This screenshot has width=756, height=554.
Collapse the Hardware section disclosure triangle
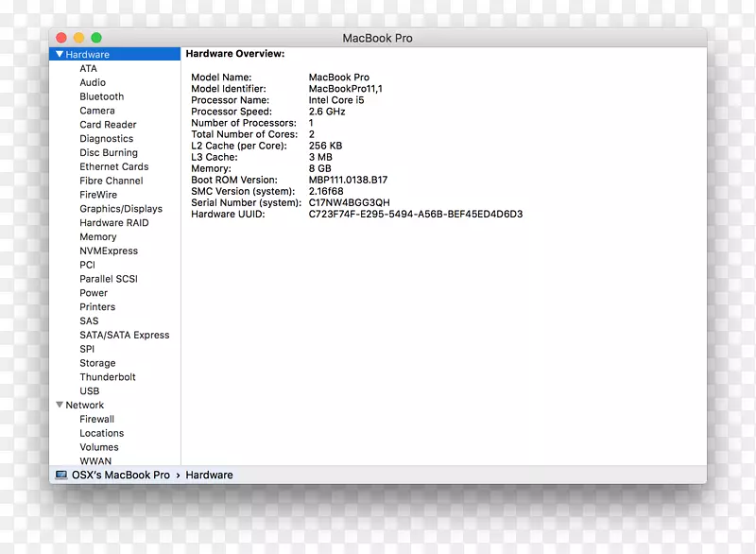(x=60, y=54)
